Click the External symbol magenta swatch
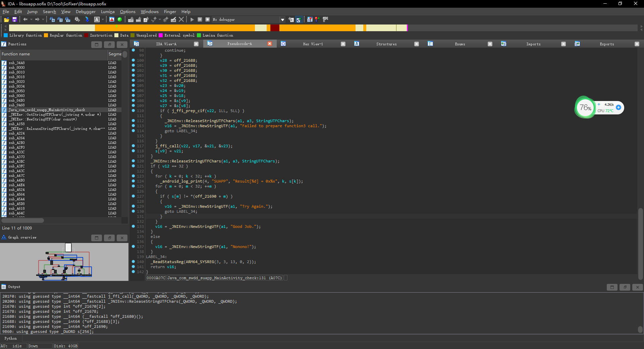The height and width of the screenshot is (349, 644). (161, 35)
